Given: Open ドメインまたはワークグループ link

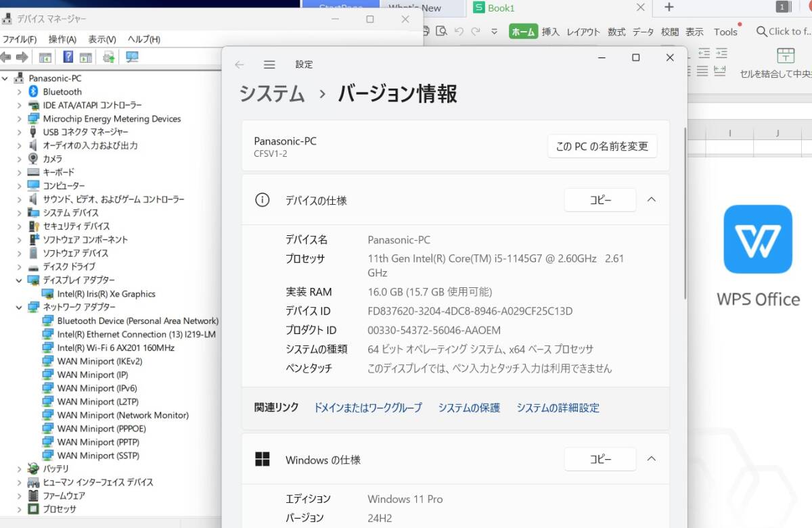Looking at the screenshot, I should click(367, 408).
